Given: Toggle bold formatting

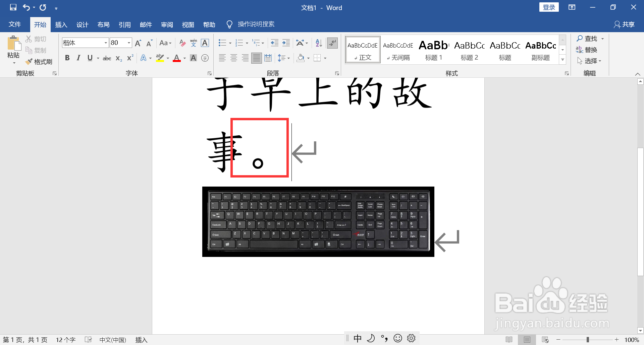Looking at the screenshot, I should 67,58.
